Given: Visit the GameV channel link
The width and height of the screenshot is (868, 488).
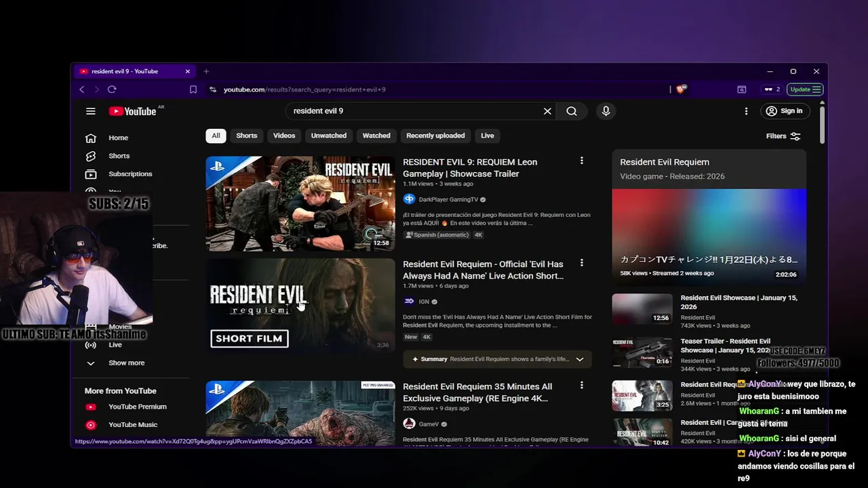Looking at the screenshot, I should [x=429, y=424].
